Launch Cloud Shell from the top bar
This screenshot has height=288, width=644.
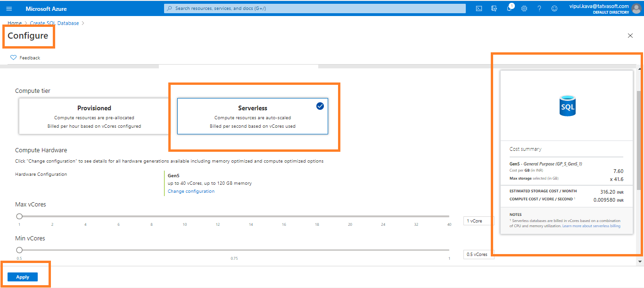coord(479,8)
